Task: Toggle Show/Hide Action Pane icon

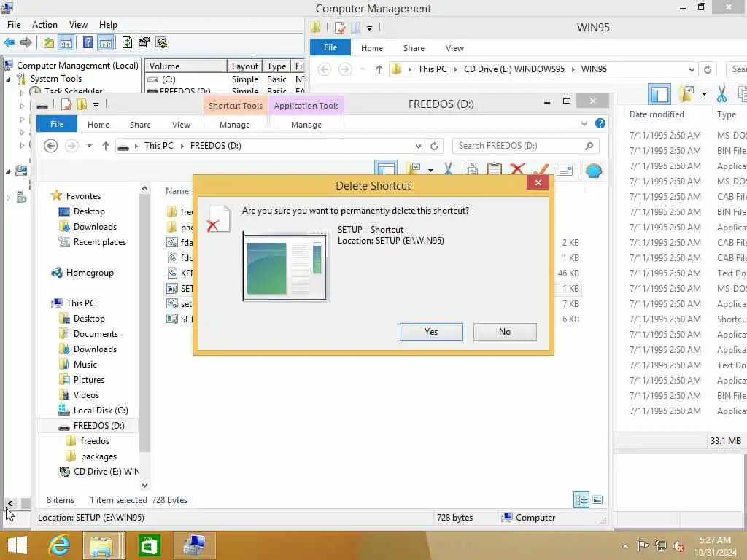Action: tap(106, 43)
